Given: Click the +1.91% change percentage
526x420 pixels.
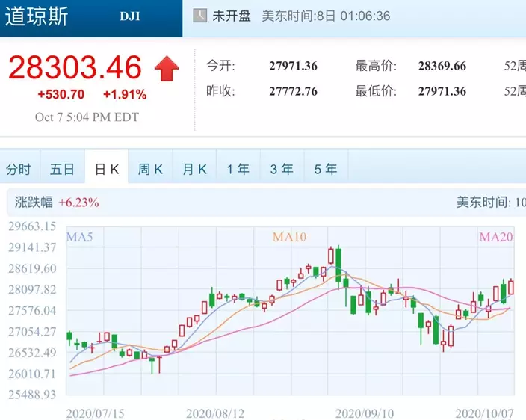Looking at the screenshot, I should (125, 95).
